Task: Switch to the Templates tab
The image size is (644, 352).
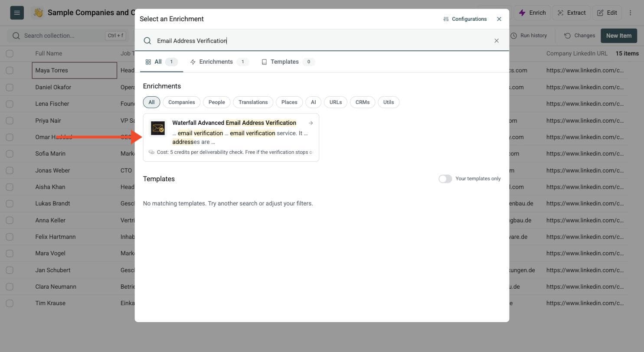Action: point(288,62)
